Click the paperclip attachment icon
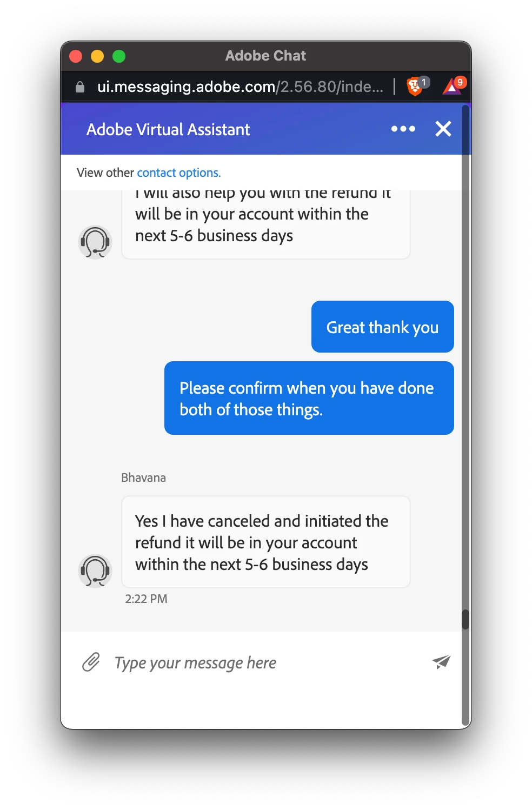 (x=91, y=662)
